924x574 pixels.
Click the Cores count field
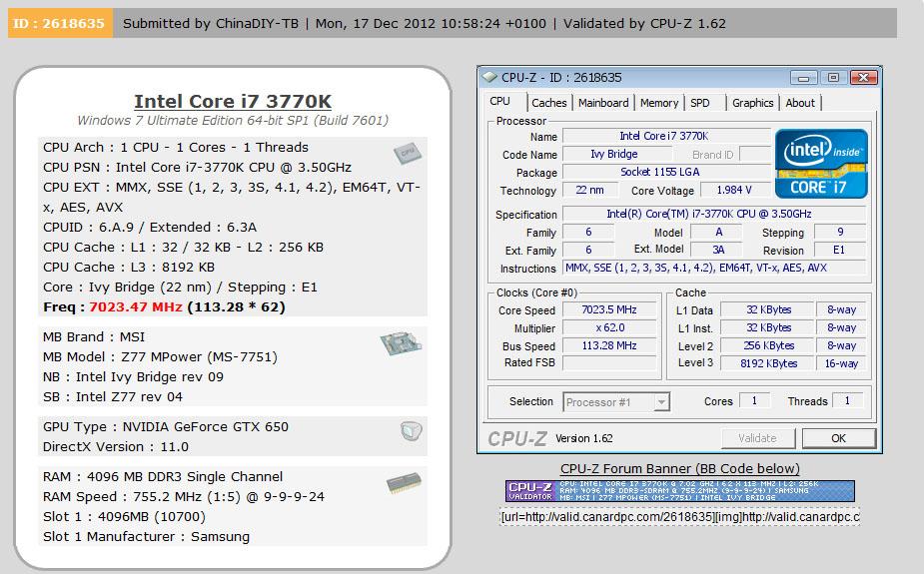point(754,401)
